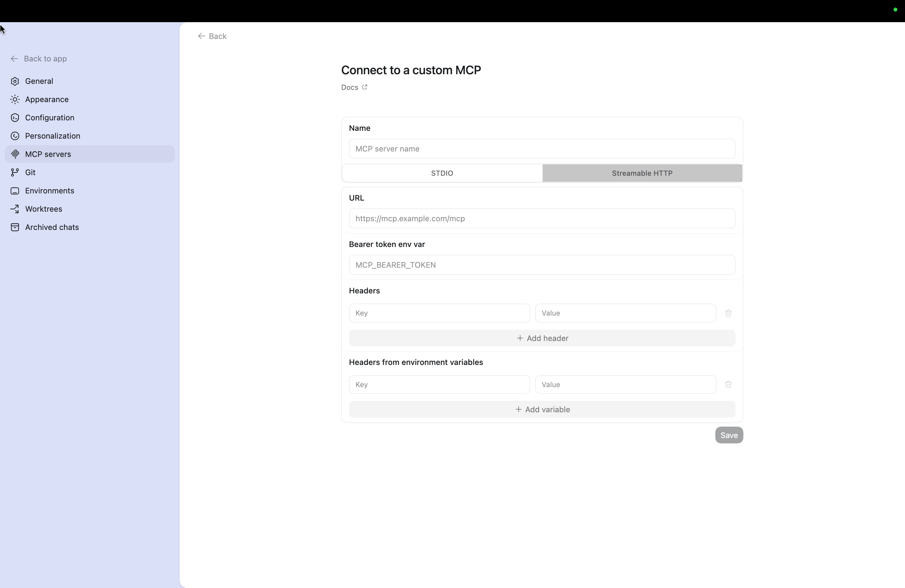Click Add variable
Image resolution: width=905 pixels, height=588 pixels.
[x=542, y=409]
